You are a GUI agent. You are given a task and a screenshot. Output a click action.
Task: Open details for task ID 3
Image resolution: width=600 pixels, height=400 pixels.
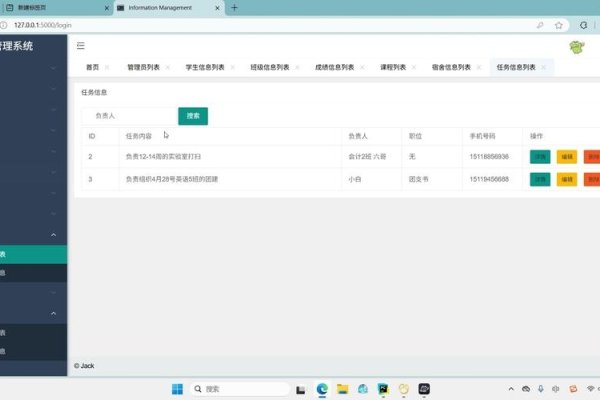click(x=540, y=179)
